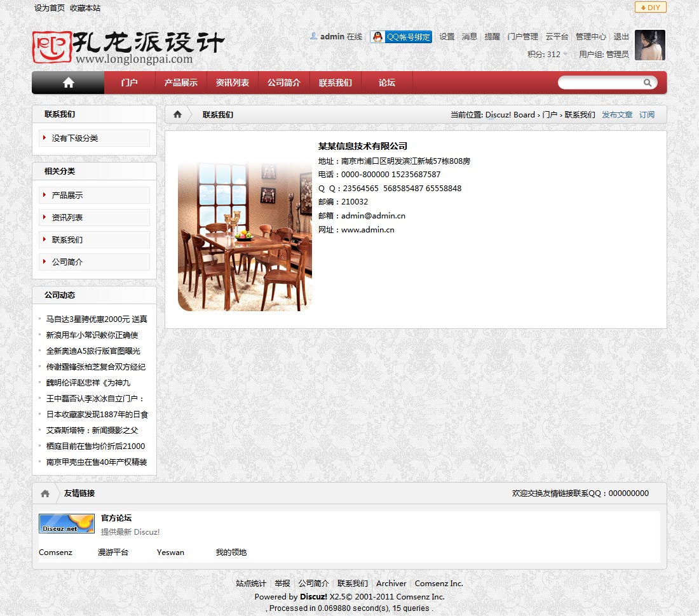The width and height of the screenshot is (699, 616).
Task: Open the 产品展示 navigation tab
Action: [x=180, y=83]
